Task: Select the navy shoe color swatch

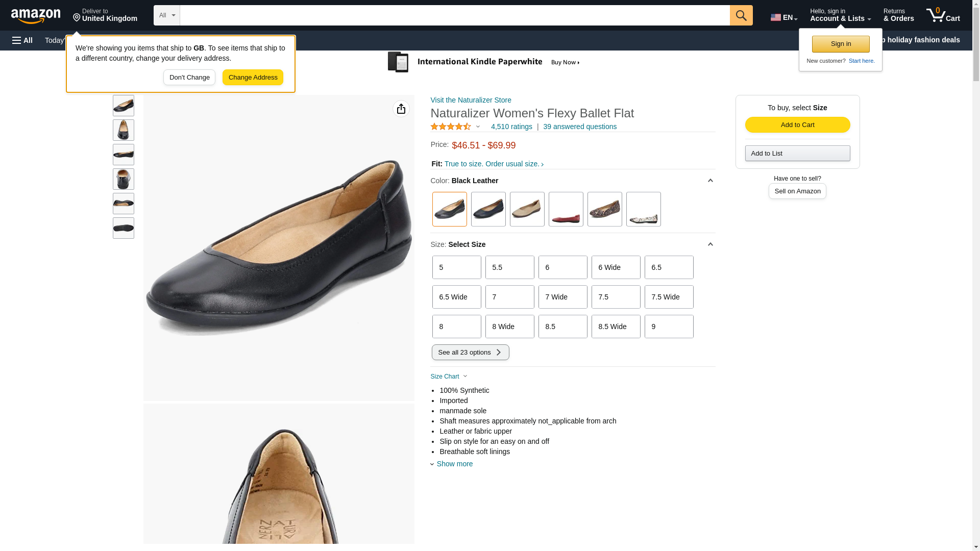Action: point(488,209)
